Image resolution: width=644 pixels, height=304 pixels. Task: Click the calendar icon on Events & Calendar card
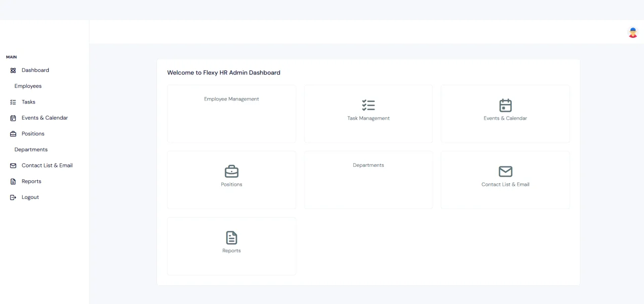click(x=505, y=105)
